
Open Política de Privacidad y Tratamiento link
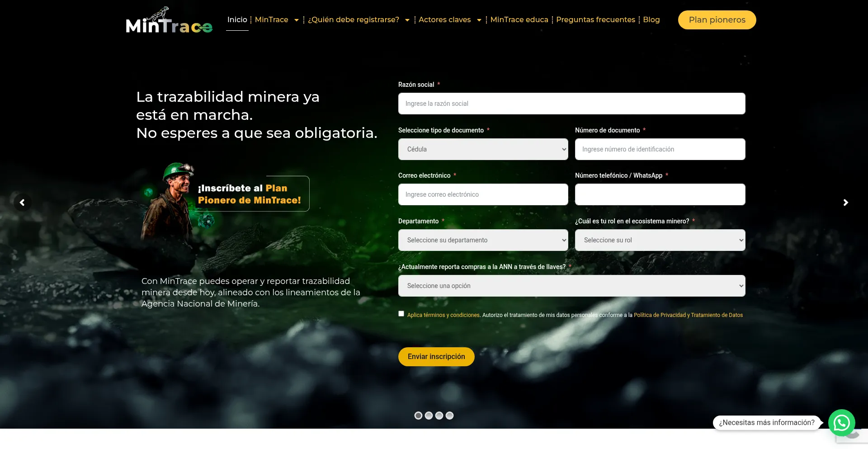(688, 315)
